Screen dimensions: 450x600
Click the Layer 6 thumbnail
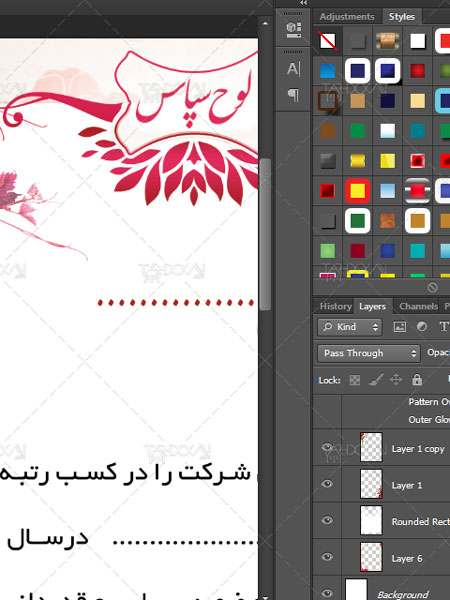coord(371,557)
